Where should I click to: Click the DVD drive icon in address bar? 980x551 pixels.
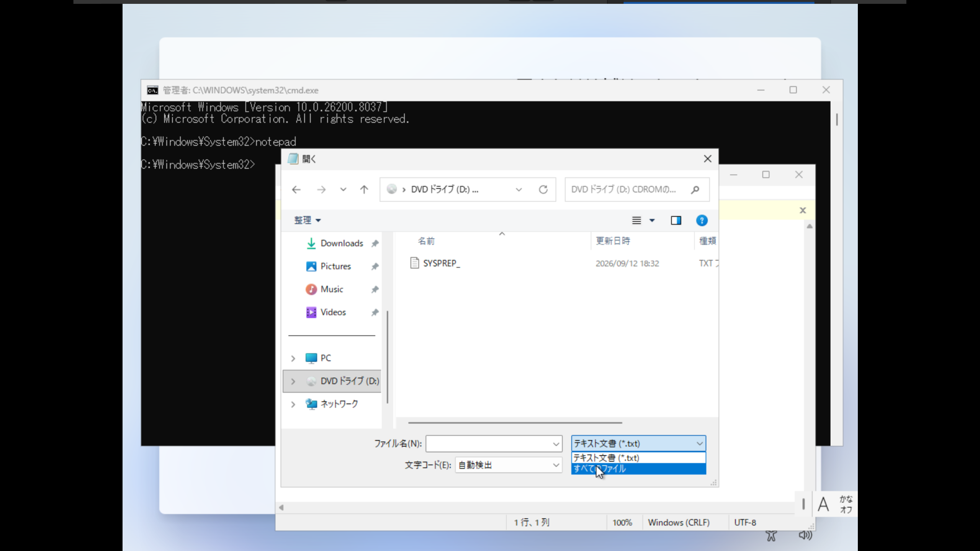(x=391, y=189)
